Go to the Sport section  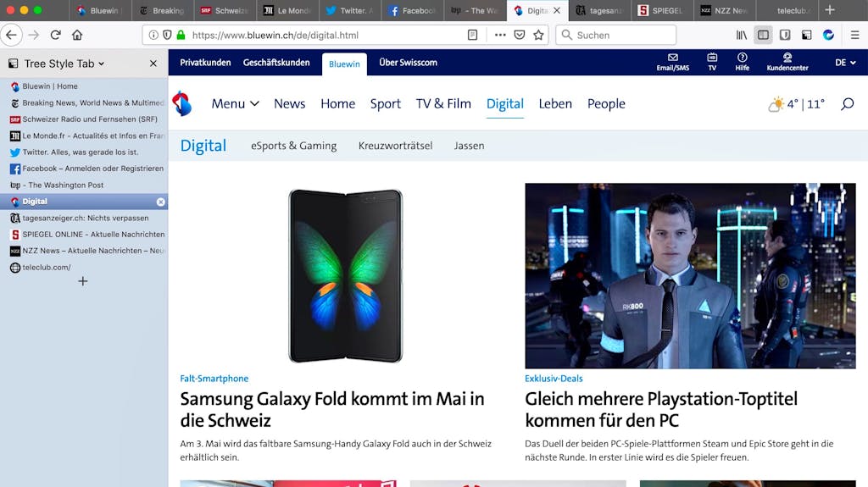[386, 104]
